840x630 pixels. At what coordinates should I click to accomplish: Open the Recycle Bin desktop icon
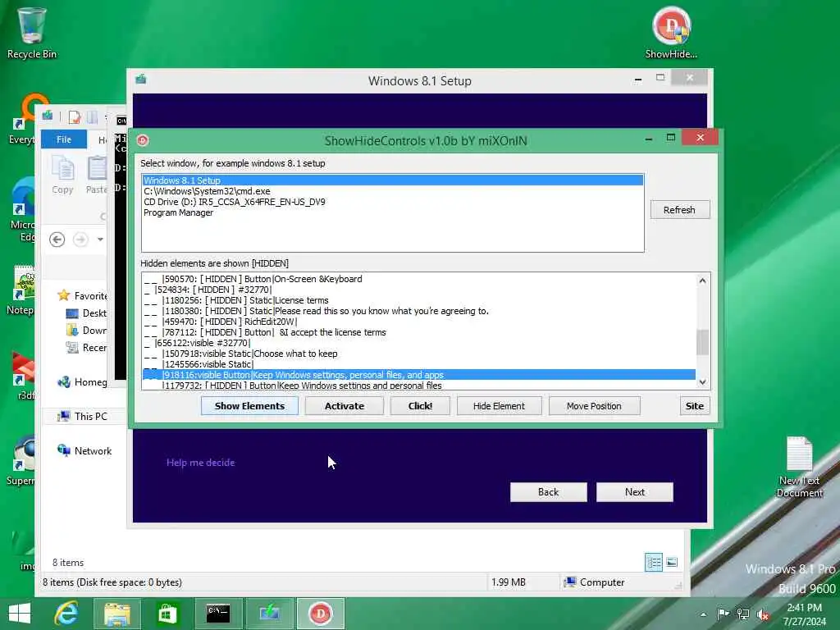coord(31,32)
